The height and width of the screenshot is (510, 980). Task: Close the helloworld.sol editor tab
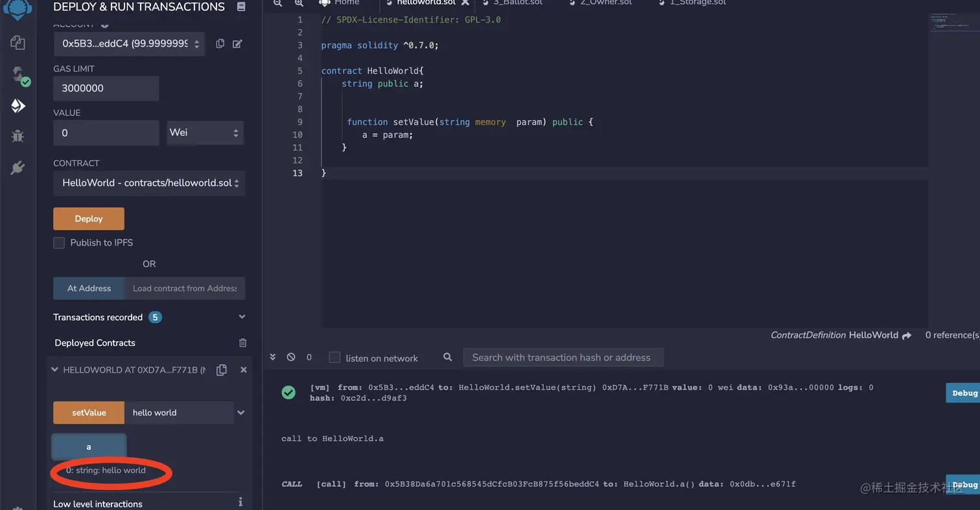tap(465, 3)
